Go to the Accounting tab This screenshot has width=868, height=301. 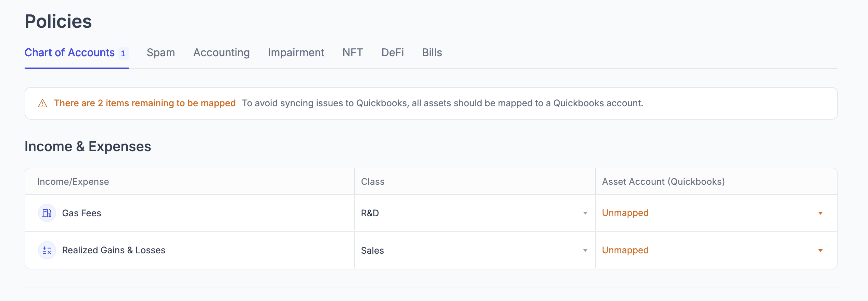tap(221, 53)
